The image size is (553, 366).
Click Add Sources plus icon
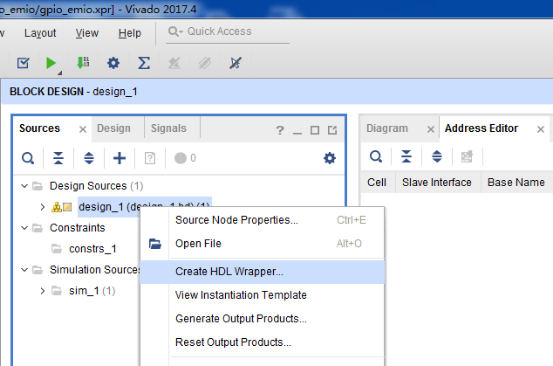pos(119,158)
